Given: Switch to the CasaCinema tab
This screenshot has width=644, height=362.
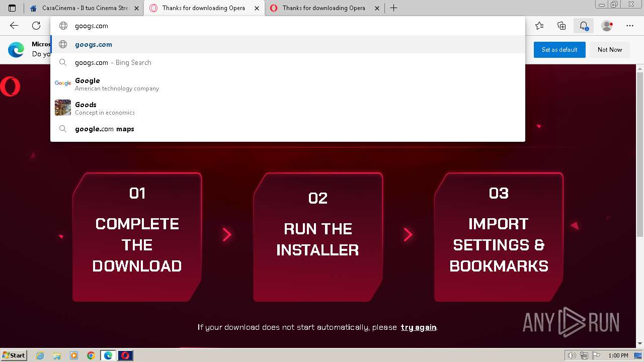Looking at the screenshot, I should click(x=84, y=8).
